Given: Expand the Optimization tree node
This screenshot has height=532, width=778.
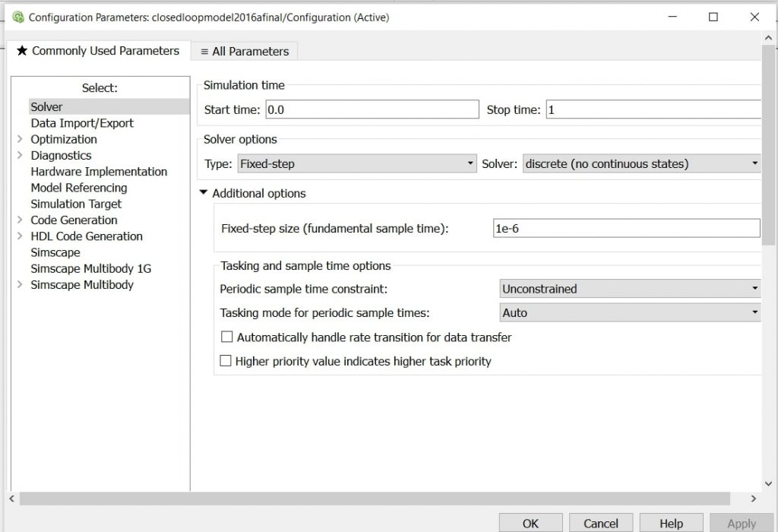Looking at the screenshot, I should point(20,139).
